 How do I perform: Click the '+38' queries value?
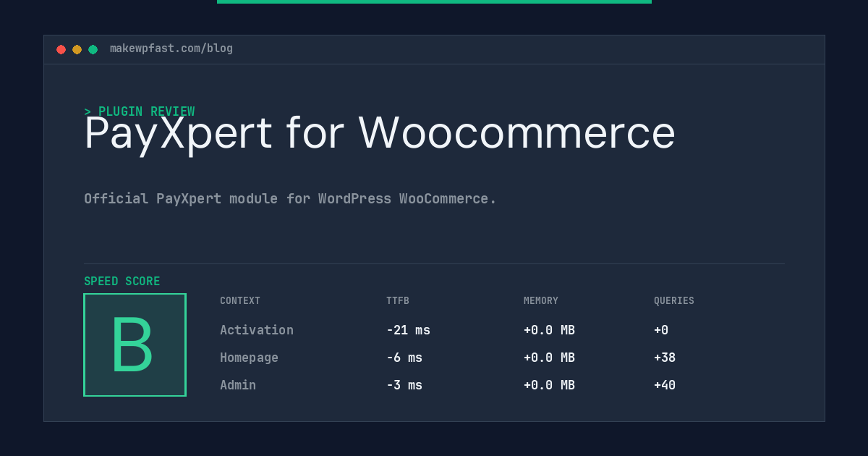(x=665, y=358)
